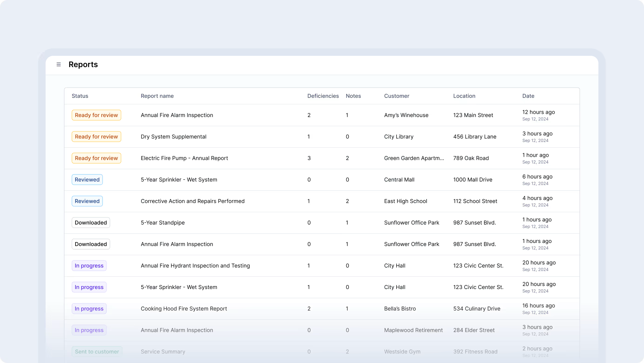The height and width of the screenshot is (363, 644).
Task: Open Corrective Action and Repairs Performed report
Action: pyautogui.click(x=192, y=201)
